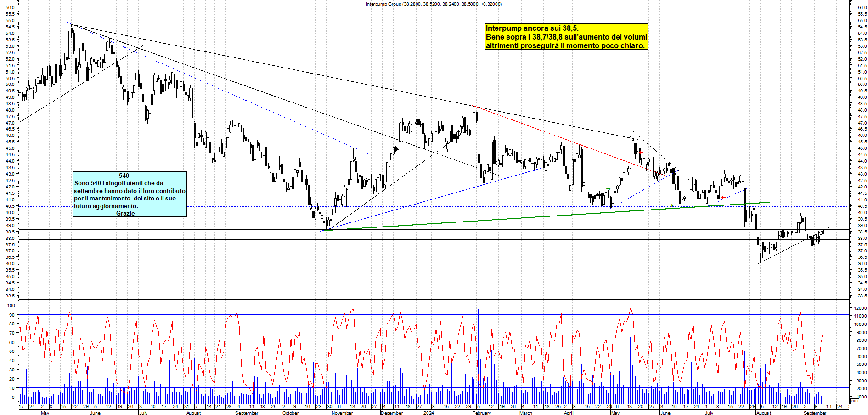868x415 pixels.
Task: Click '50.0' on the left price axis
Action: pyautogui.click(x=10, y=85)
